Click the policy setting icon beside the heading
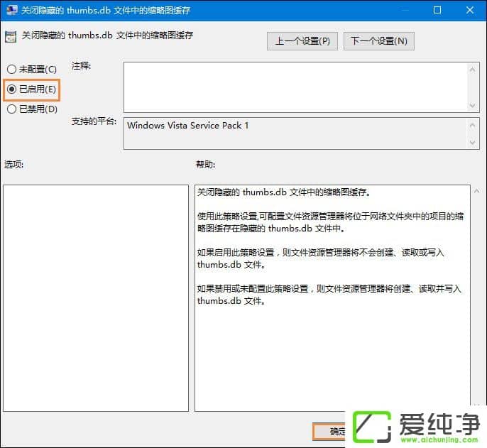The height and width of the screenshot is (448, 487). point(11,37)
